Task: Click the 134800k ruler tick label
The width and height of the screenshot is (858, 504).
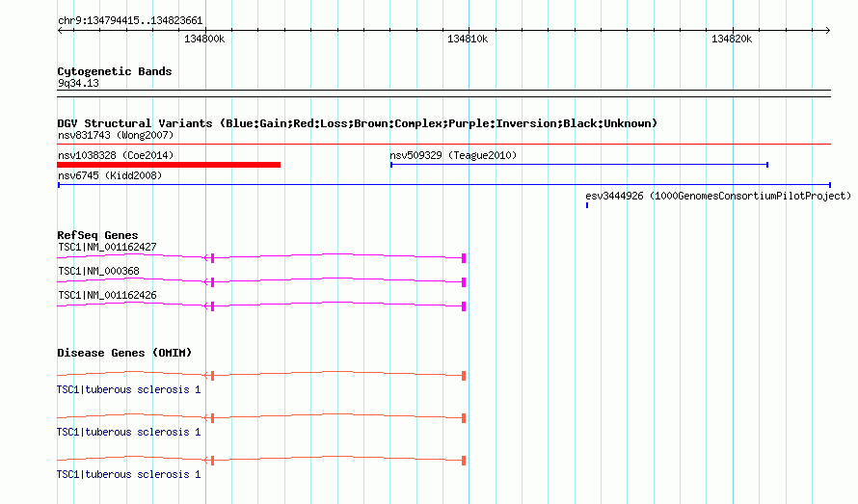Action: pos(204,39)
